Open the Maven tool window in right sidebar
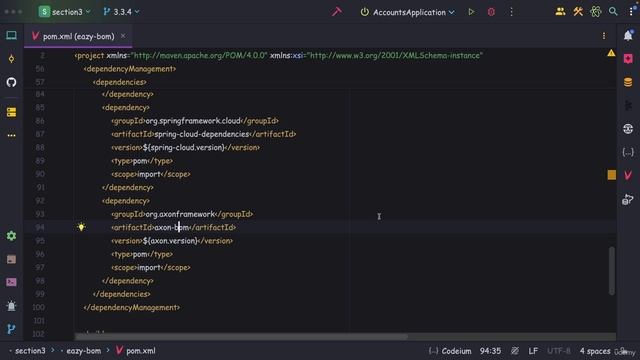 point(628,176)
